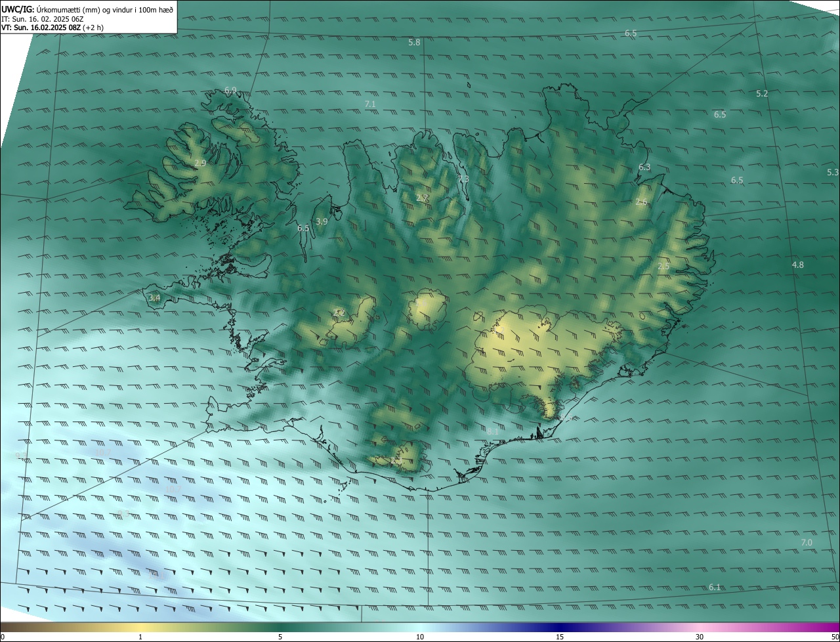Click the 2.5 value label

[663, 267]
